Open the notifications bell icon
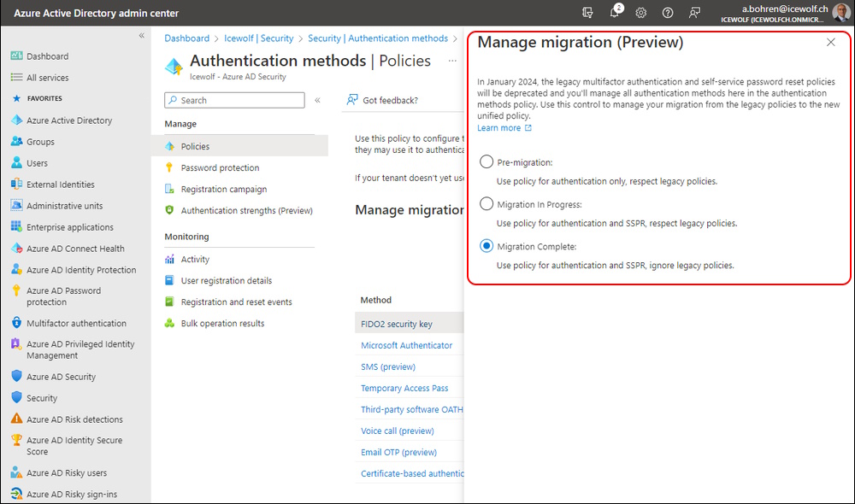855x504 pixels. click(x=615, y=11)
